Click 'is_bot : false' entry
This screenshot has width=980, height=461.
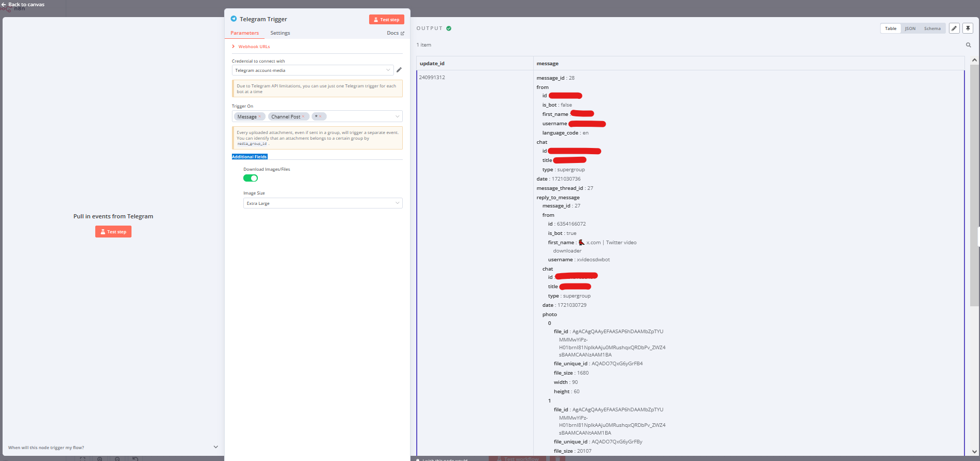(x=557, y=105)
